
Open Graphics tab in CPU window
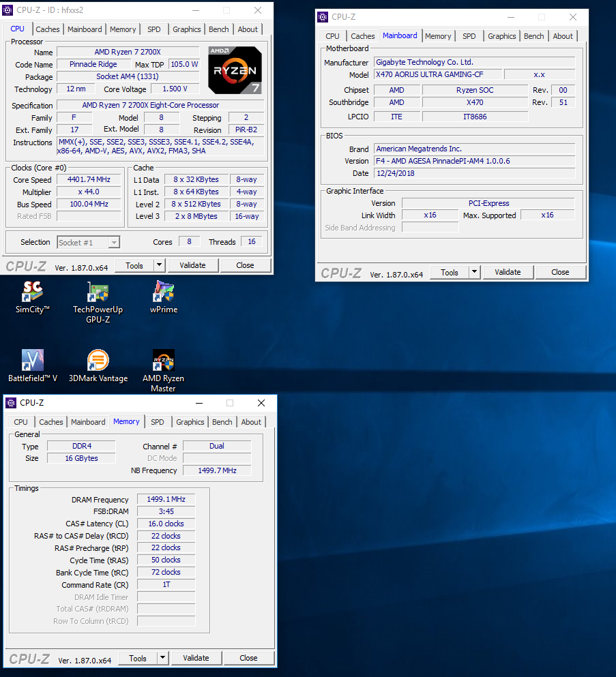(x=187, y=29)
